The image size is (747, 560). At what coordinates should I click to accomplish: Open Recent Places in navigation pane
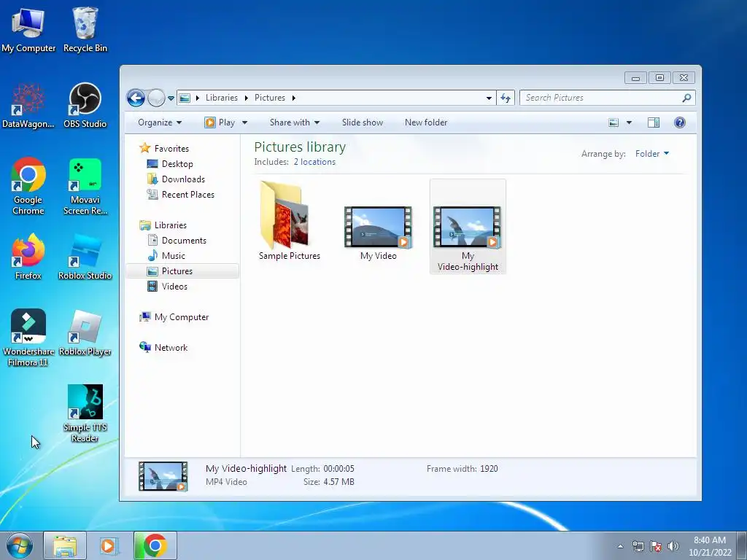click(x=181, y=194)
